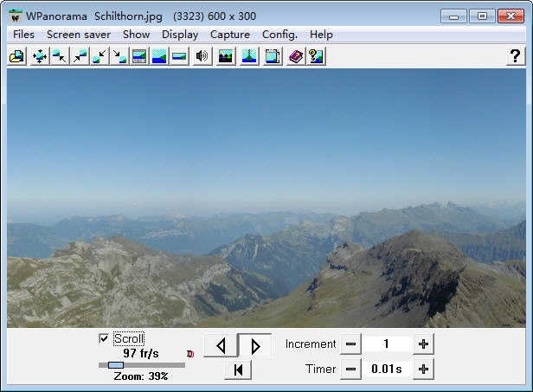Click the question mark landscape info icon
The width and height of the screenshot is (533, 392).
tap(316, 56)
